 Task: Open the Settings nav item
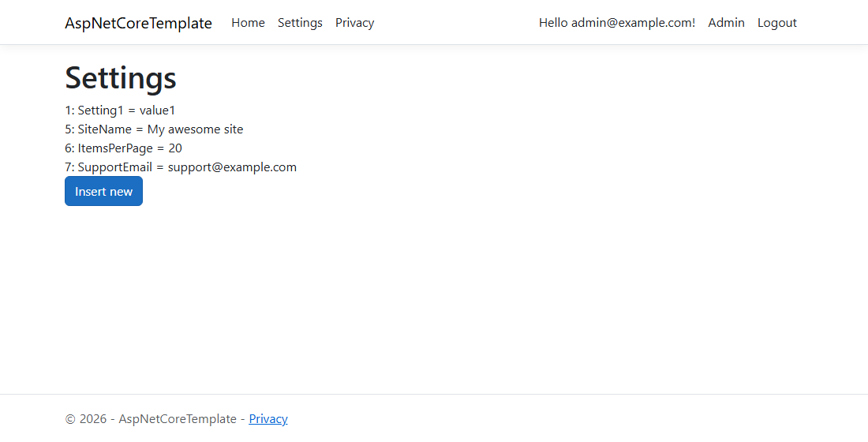(x=300, y=23)
